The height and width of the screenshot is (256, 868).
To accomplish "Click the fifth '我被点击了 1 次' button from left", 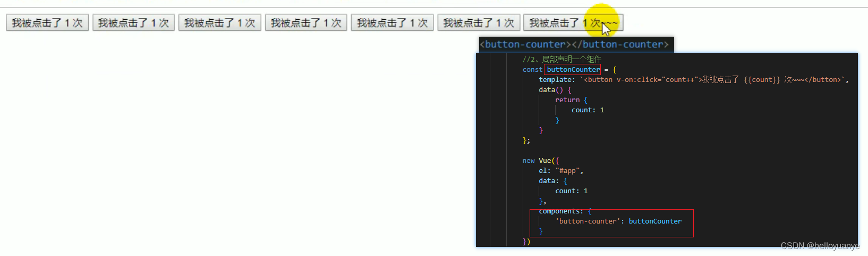I will [393, 23].
